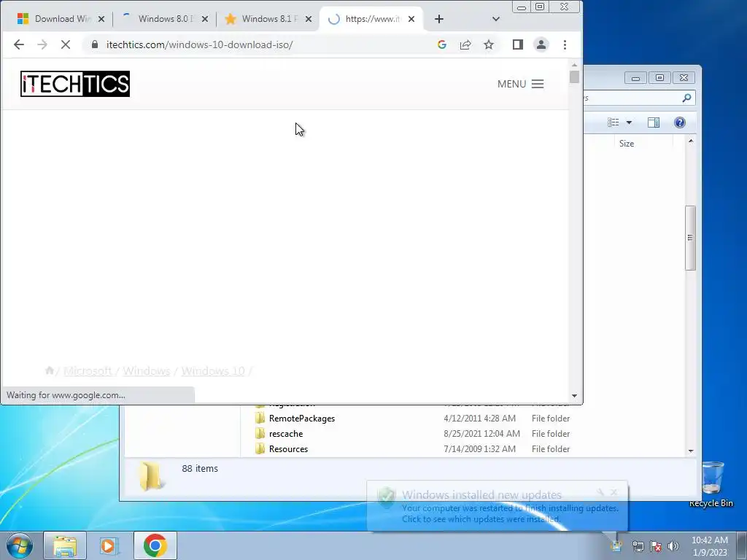Viewport: 747px width, 560px height.
Task: Close the Download Windows tab
Action: [101, 19]
